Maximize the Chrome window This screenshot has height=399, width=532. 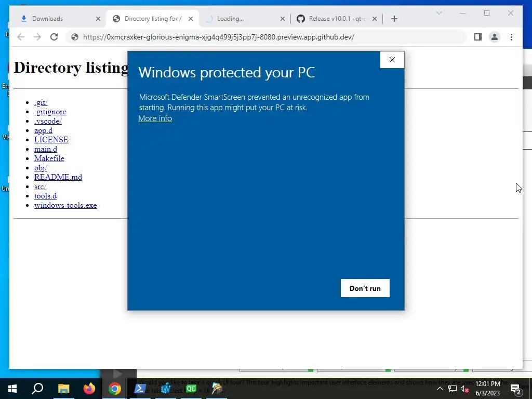click(x=487, y=13)
